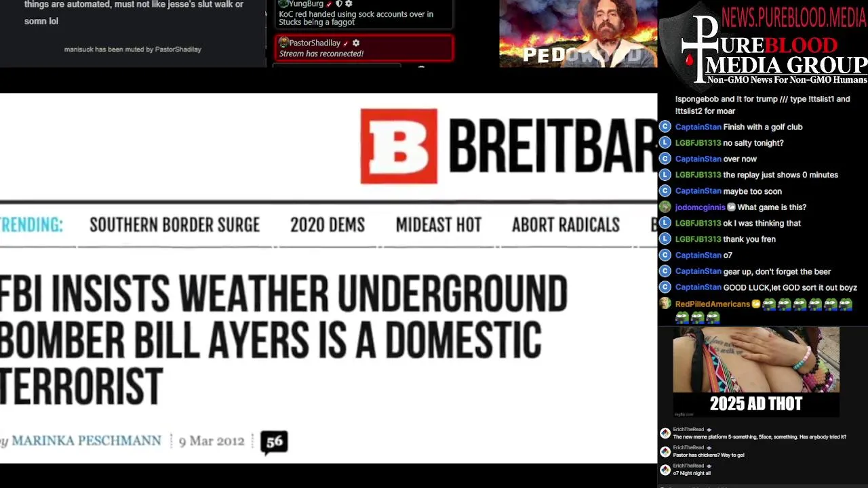The height and width of the screenshot is (488, 868).
Task: Click the eye icon above 'Pastor has chickens?'
Action: (x=709, y=448)
